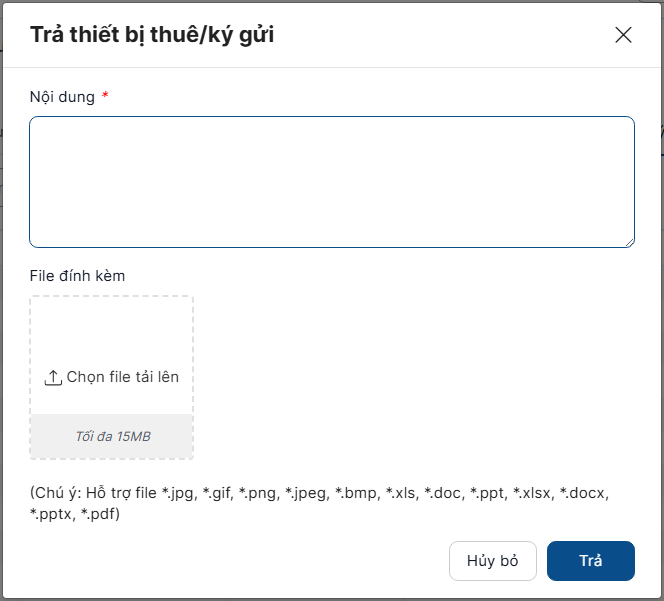The width and height of the screenshot is (664, 601).
Task: Click the Tối đa 15MB footer strip
Action: pos(112,436)
